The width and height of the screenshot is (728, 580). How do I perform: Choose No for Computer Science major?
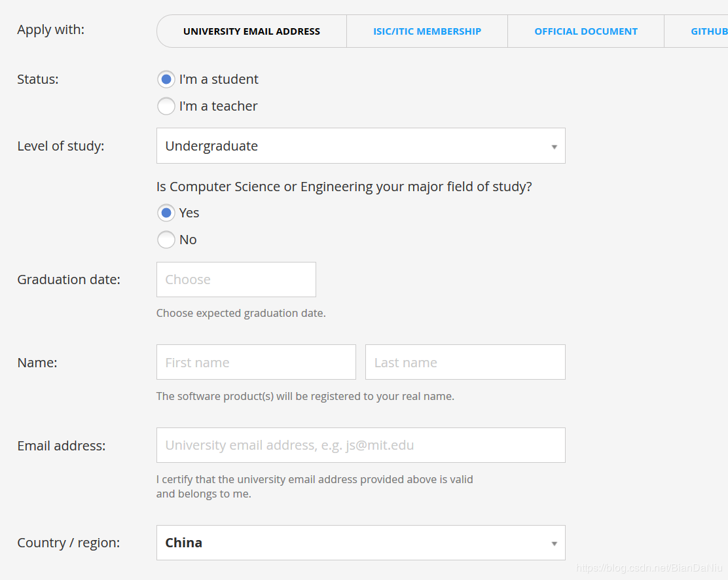pyautogui.click(x=166, y=240)
